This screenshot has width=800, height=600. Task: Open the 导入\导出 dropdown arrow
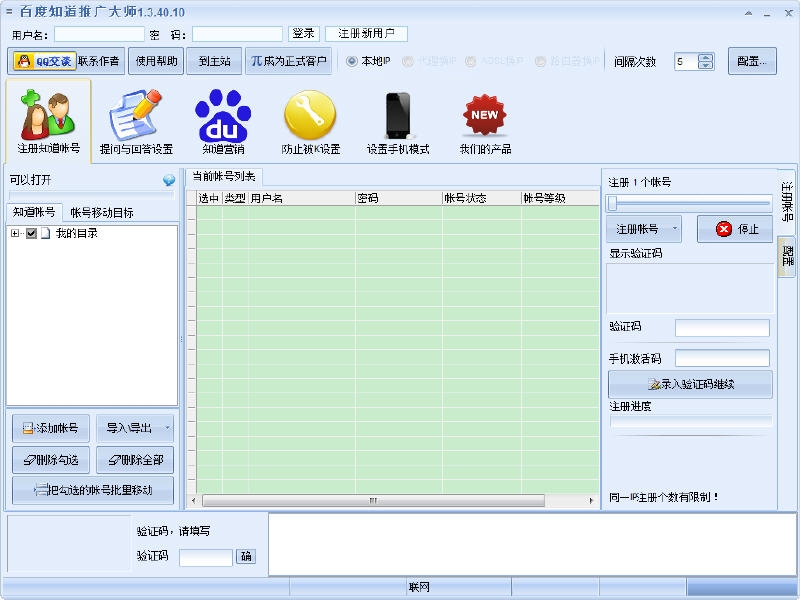pos(167,428)
